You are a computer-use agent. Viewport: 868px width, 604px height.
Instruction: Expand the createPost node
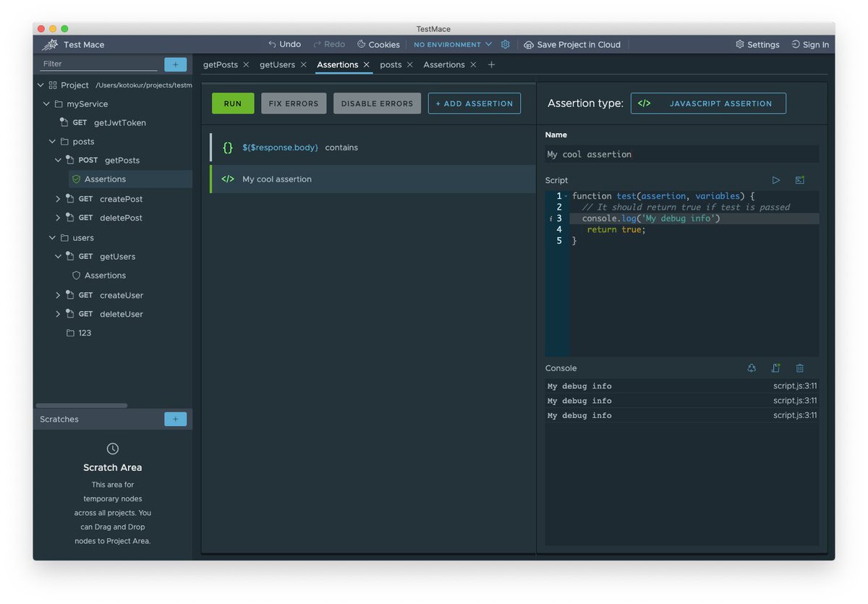(x=59, y=199)
